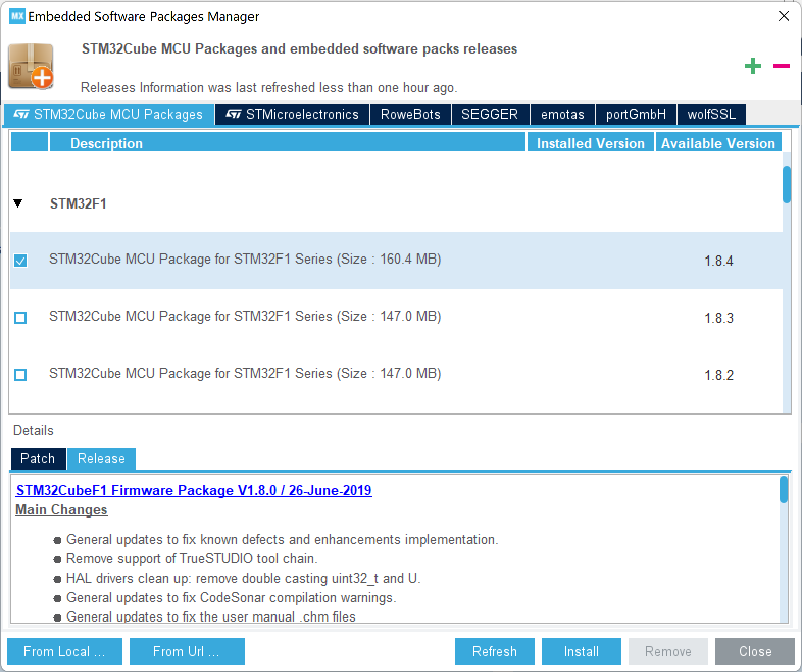Click available version value 1.8.3
This screenshot has height=672, width=802.
tap(719, 318)
